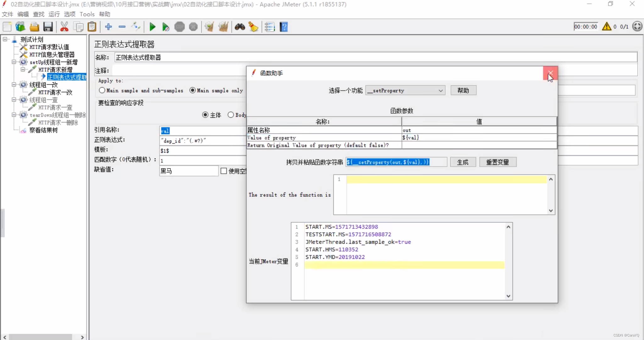Click Start no pauses icon
The image size is (644, 340).
[166, 27]
